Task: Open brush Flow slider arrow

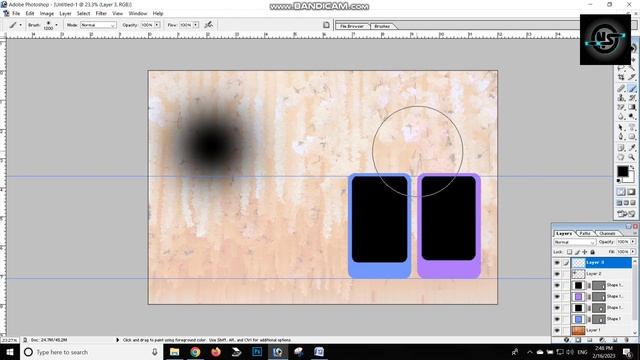Action: point(196,25)
